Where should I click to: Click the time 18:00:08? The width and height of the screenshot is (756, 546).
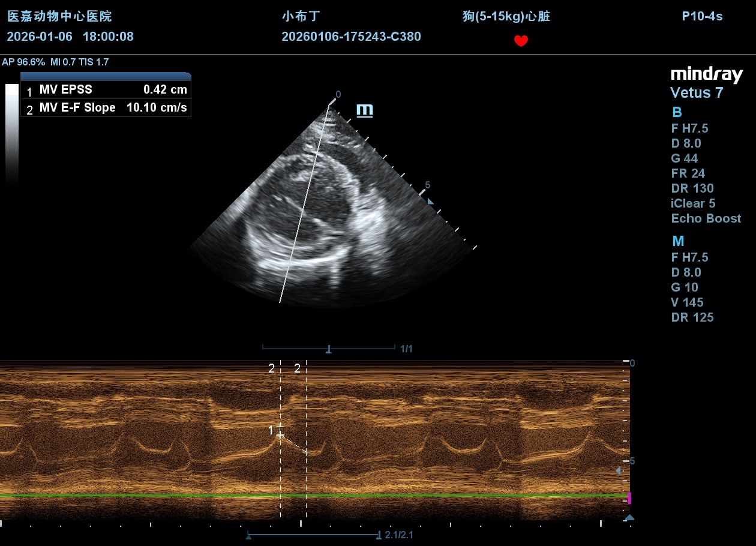point(108,37)
